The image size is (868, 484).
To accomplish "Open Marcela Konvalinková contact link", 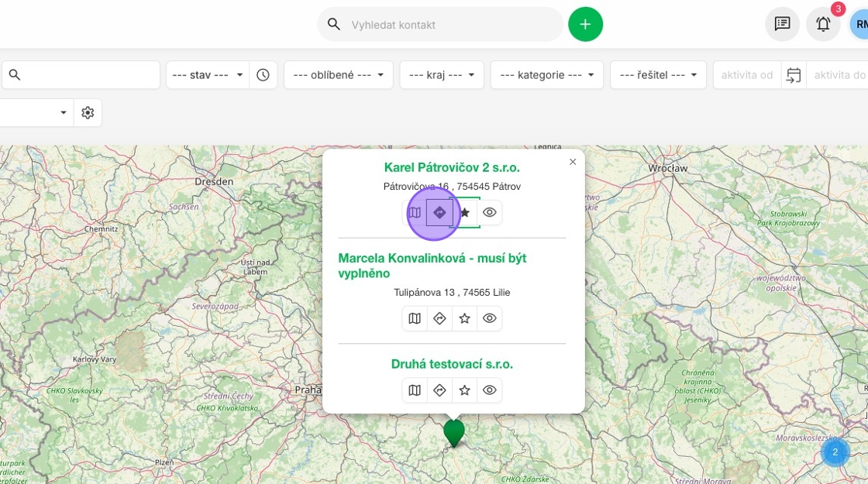I will coord(432,266).
